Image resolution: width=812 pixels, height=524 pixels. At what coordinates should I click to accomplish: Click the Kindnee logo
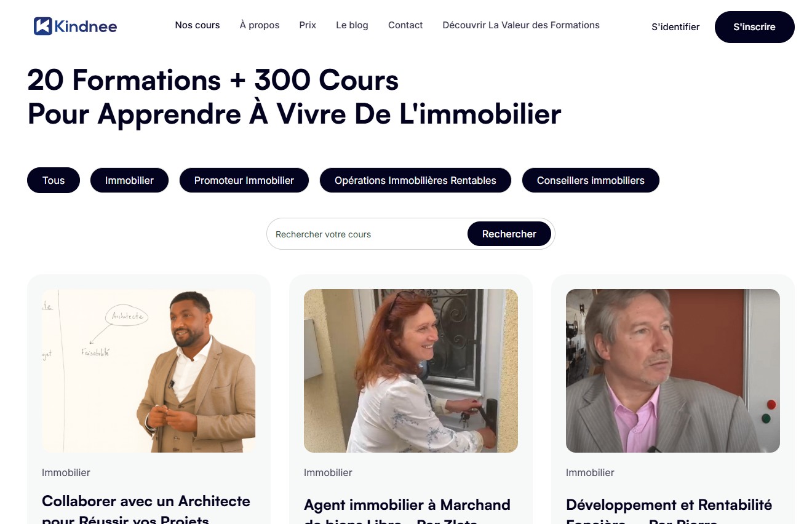click(75, 26)
